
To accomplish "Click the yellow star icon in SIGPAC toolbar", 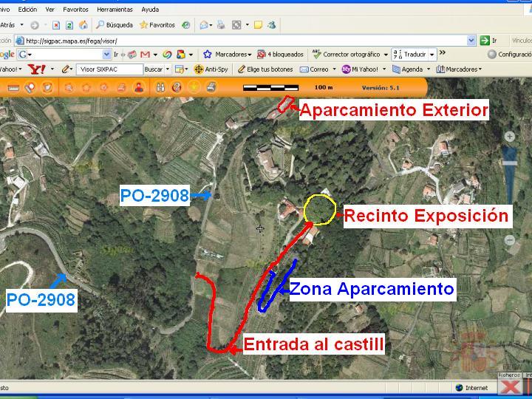I will click(x=194, y=87).
